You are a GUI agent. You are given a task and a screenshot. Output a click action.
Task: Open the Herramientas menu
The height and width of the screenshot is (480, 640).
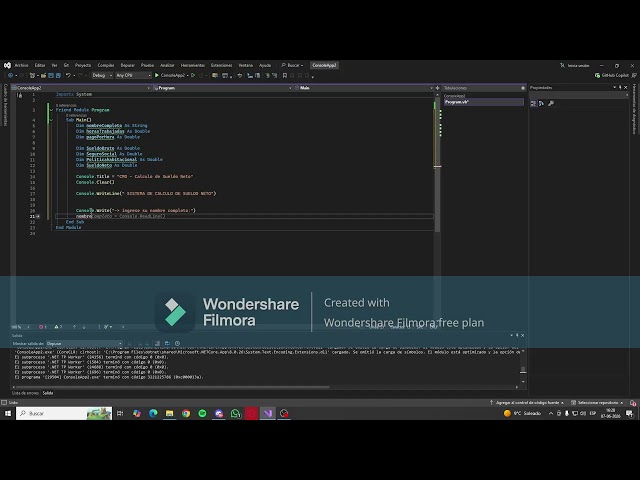click(193, 65)
